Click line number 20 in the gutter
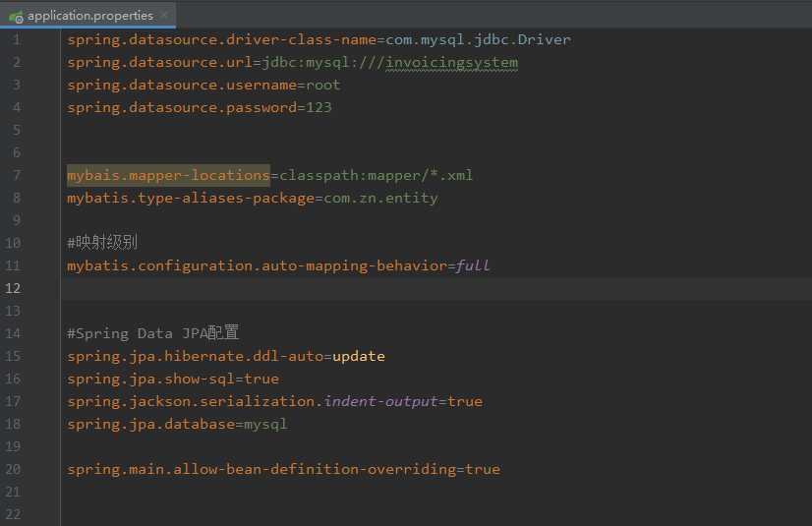 [13, 470]
